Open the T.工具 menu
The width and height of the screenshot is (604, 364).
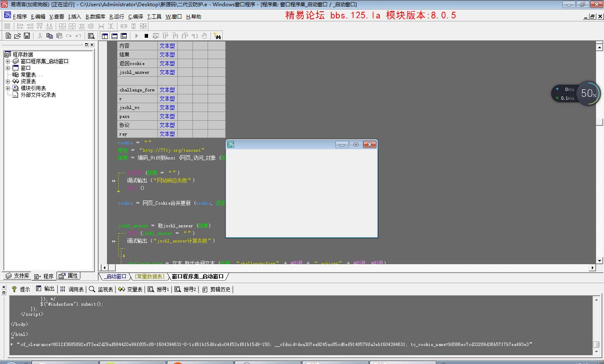tap(154, 17)
